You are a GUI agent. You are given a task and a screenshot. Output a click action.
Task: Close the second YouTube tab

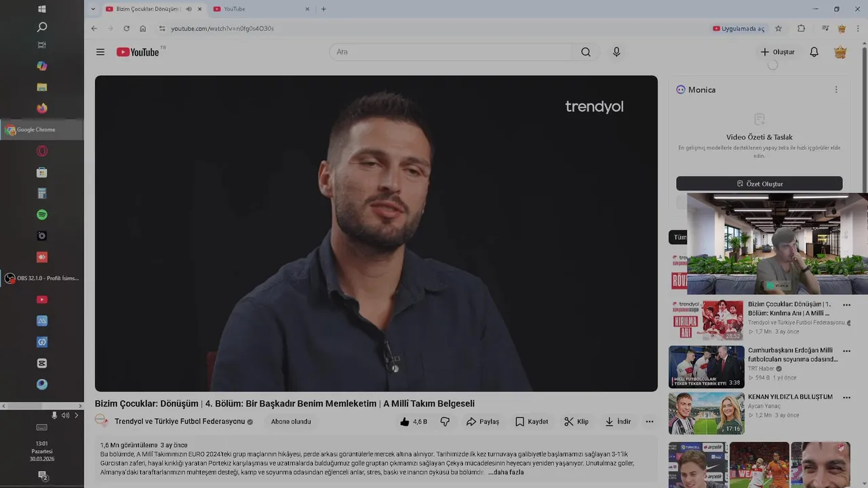click(x=307, y=9)
